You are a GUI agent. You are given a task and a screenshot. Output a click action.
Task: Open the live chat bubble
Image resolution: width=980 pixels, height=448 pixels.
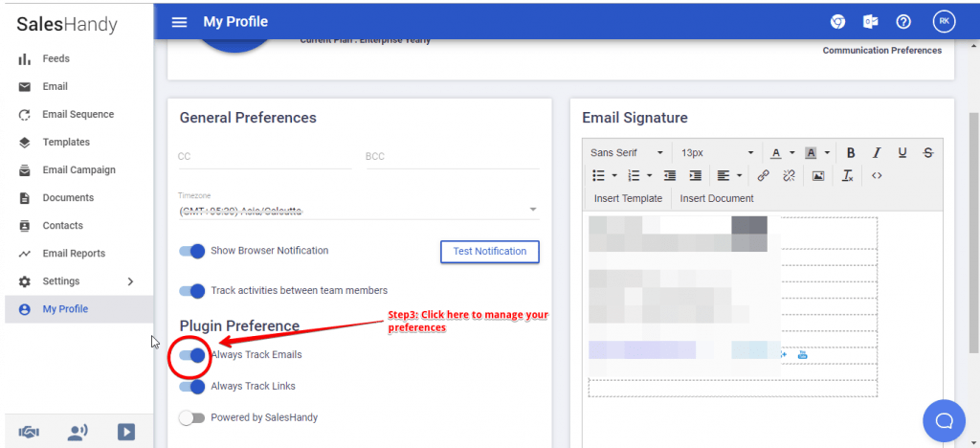tap(944, 420)
